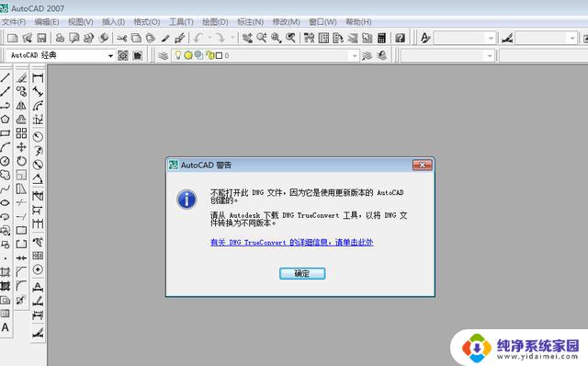Select the Rotate modify tool

pos(21,161)
